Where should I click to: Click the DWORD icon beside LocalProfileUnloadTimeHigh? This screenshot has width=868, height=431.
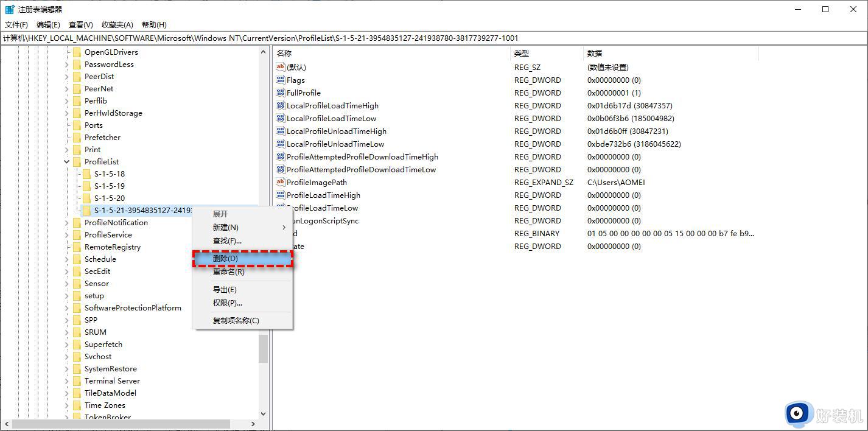(281, 131)
